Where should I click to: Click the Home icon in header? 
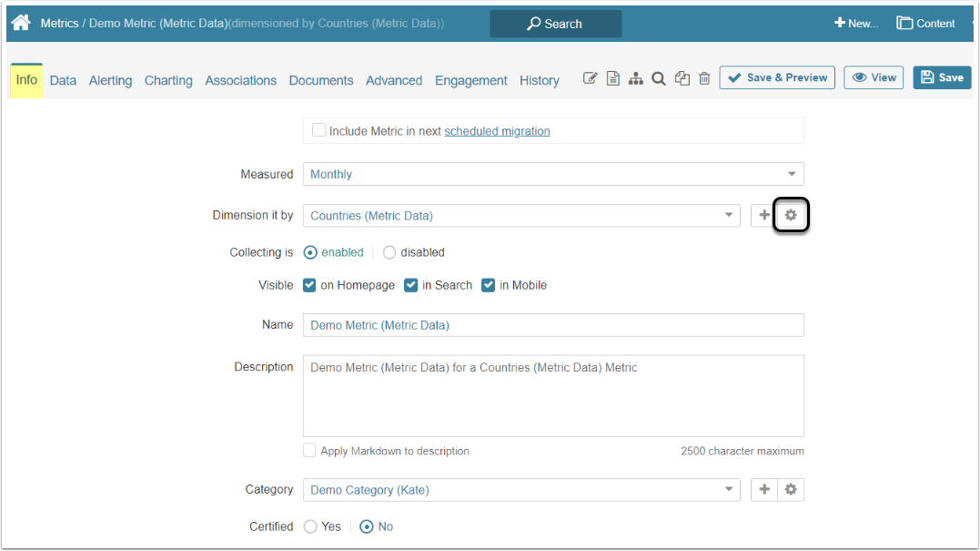tap(21, 23)
